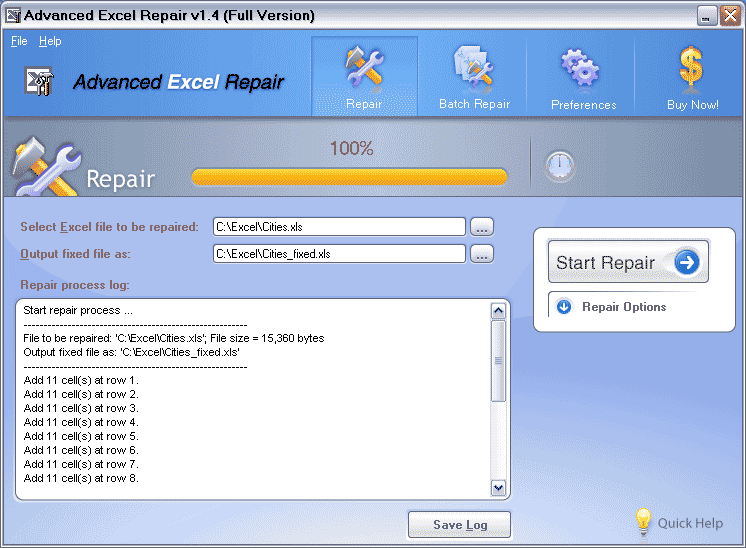
Task: Click the Quick Help link text
Action: tap(690, 523)
